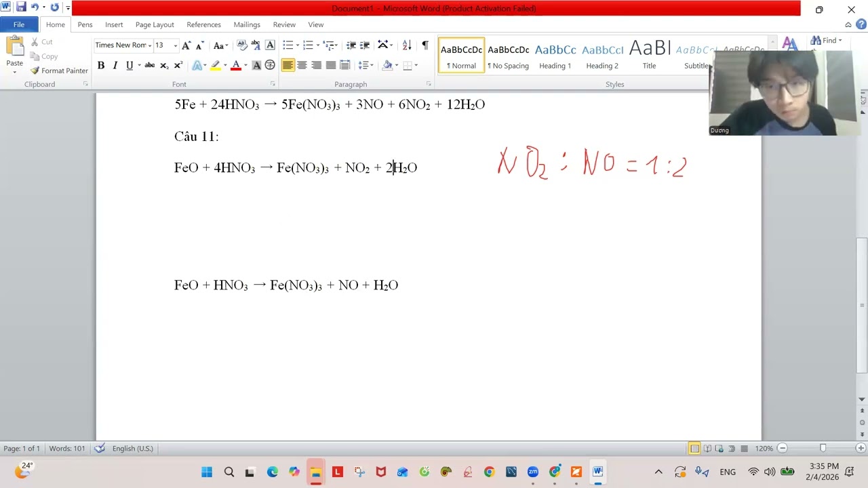868x488 pixels.
Task: Click the Grow Font icon
Action: click(186, 45)
